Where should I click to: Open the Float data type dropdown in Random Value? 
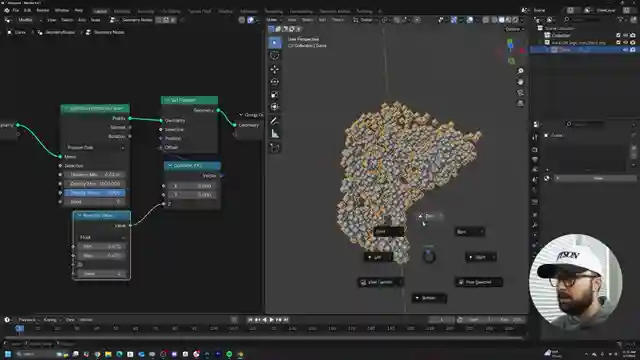click(x=102, y=237)
